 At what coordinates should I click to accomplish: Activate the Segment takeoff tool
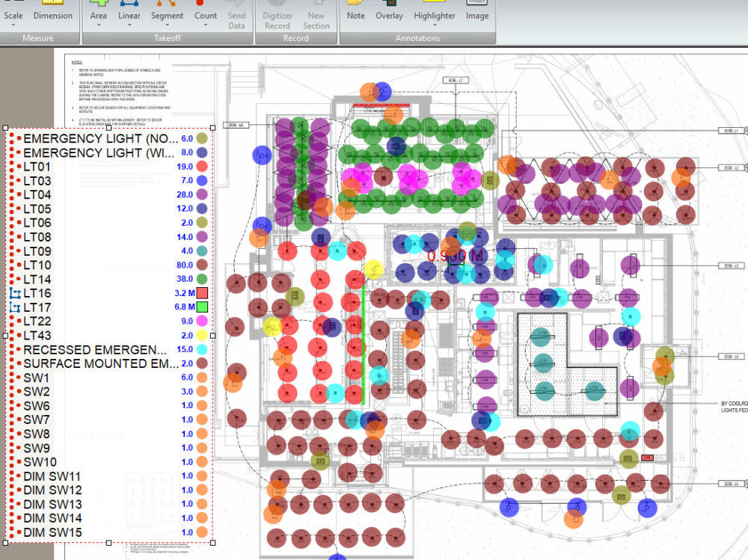click(x=167, y=13)
